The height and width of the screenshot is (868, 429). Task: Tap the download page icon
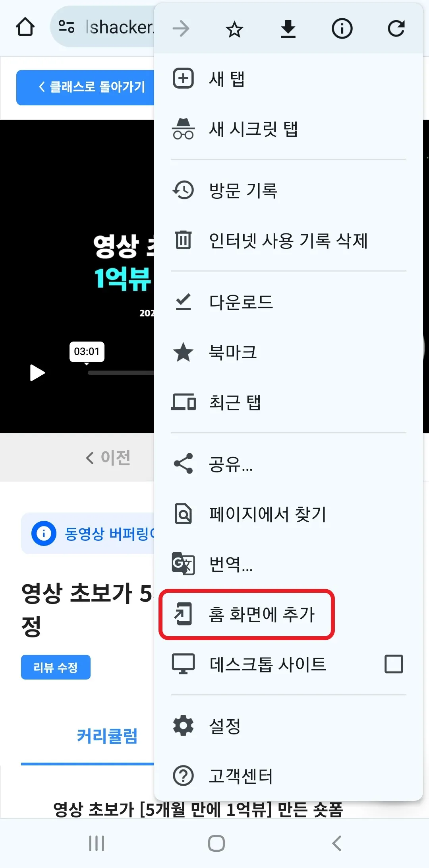coord(288,29)
